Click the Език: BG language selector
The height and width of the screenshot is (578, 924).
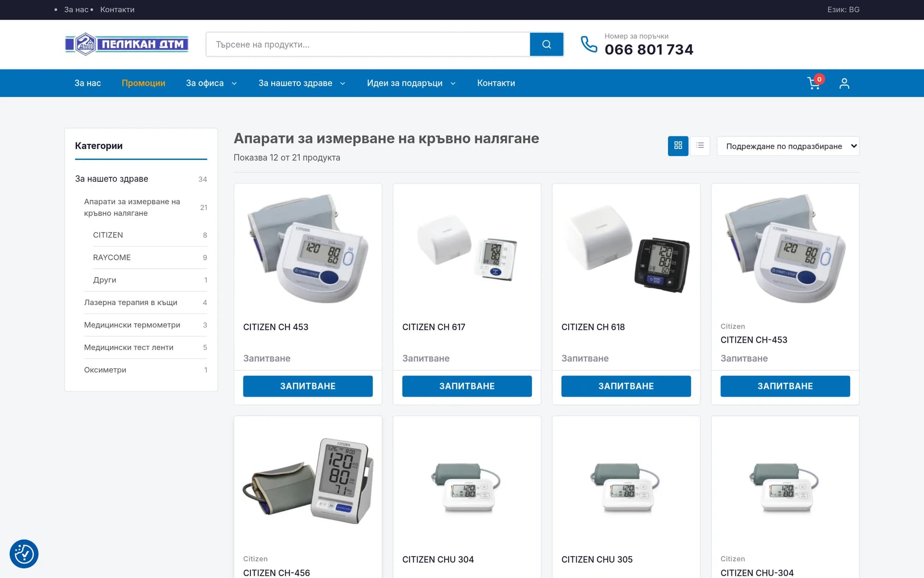843,10
